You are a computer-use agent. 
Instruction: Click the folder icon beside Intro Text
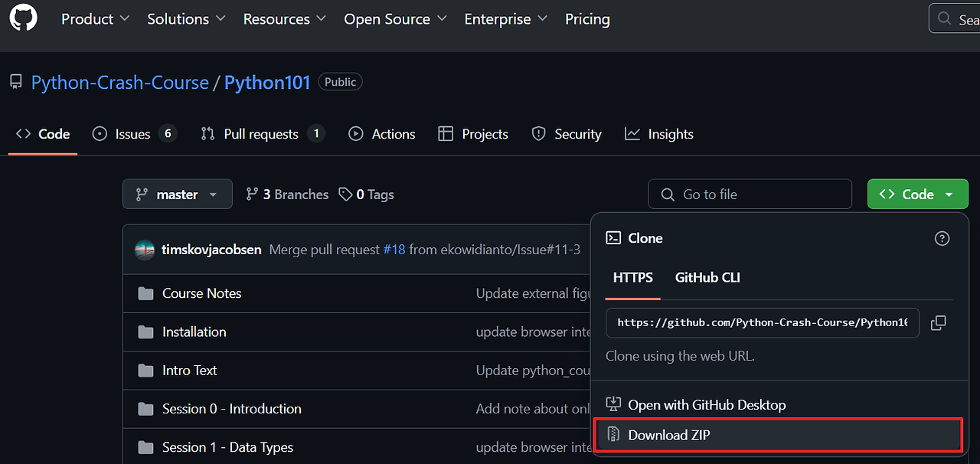pyautogui.click(x=145, y=370)
